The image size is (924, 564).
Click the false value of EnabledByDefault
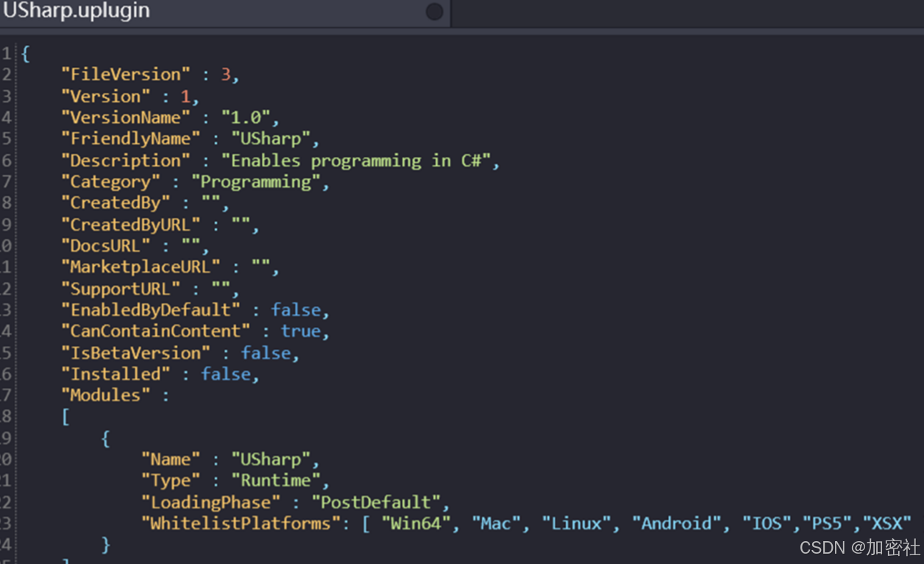[x=296, y=310]
